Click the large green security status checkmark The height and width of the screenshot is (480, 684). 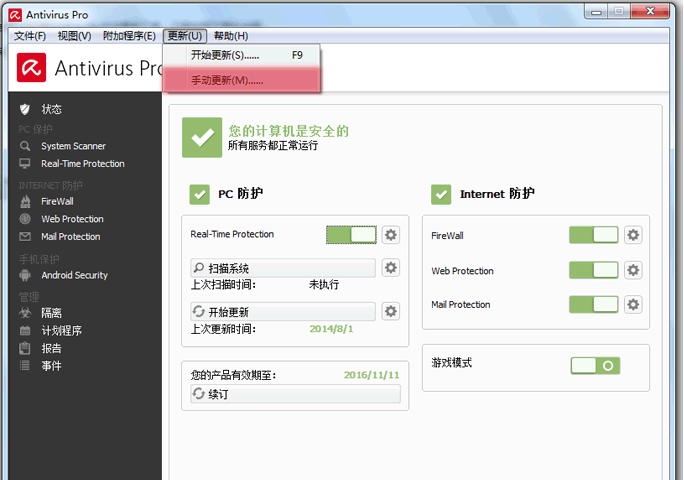(202, 137)
